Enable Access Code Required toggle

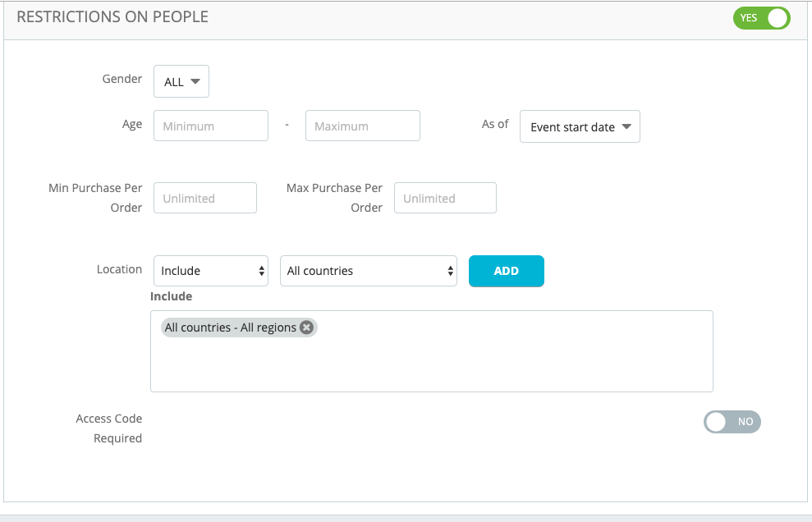point(732,422)
